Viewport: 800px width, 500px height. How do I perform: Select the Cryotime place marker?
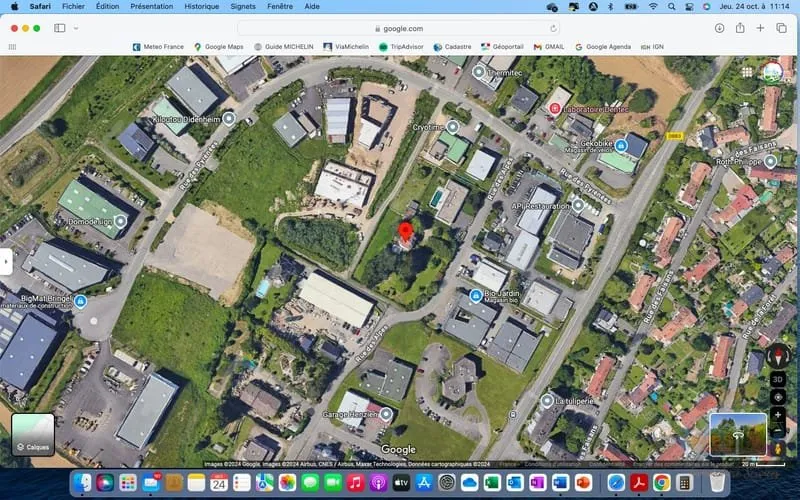453,127
